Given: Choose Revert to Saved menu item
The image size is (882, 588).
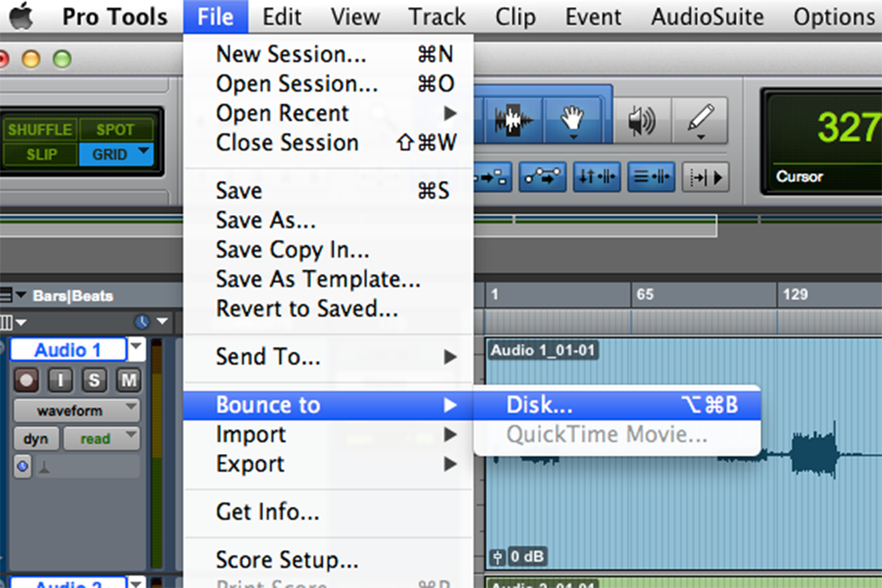Looking at the screenshot, I should (328, 308).
